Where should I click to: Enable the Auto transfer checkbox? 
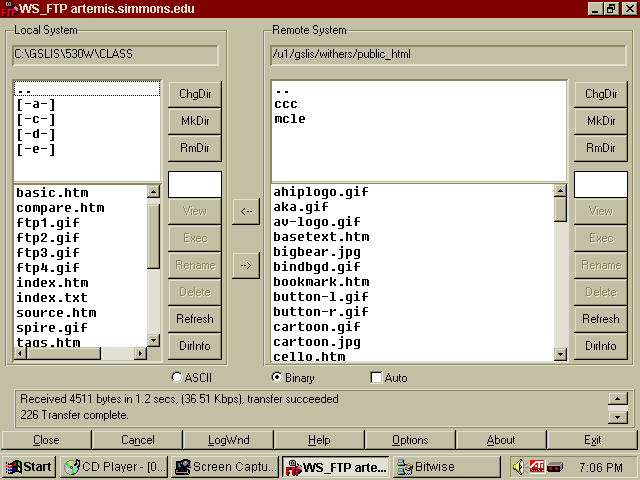click(x=376, y=378)
